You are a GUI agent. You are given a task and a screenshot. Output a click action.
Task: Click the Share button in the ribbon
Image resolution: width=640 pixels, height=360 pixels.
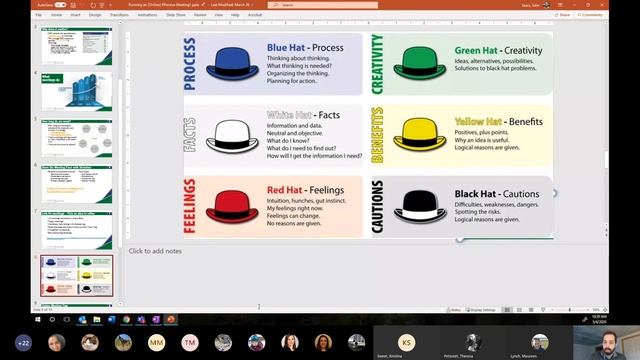click(x=562, y=15)
